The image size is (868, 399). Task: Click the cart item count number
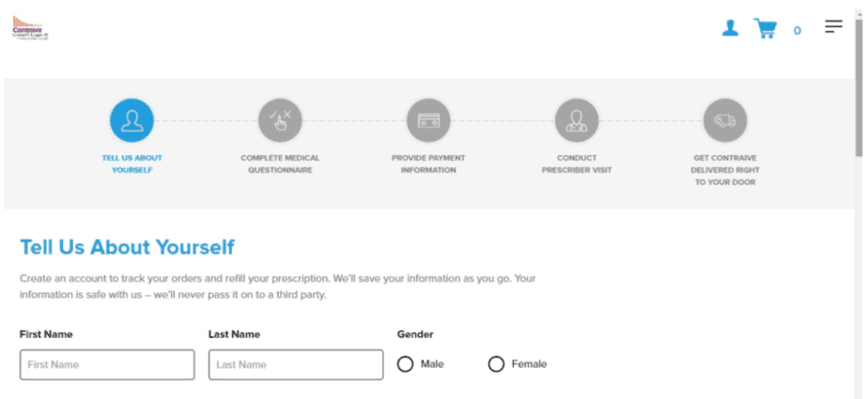click(798, 30)
